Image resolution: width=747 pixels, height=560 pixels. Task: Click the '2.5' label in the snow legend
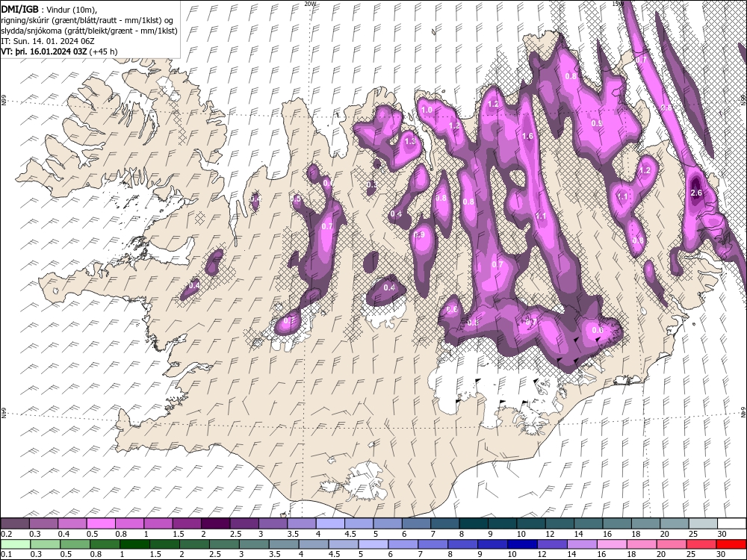pyautogui.click(x=235, y=535)
